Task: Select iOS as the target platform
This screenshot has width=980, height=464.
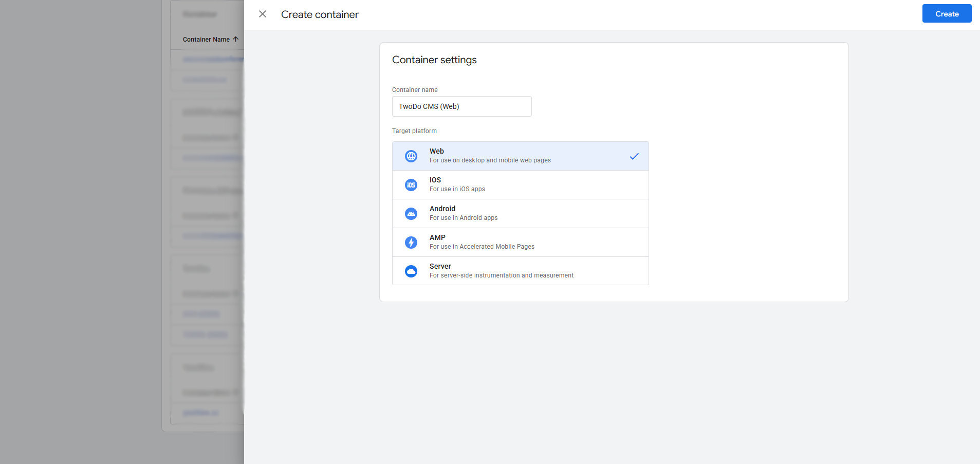Action: [521, 184]
